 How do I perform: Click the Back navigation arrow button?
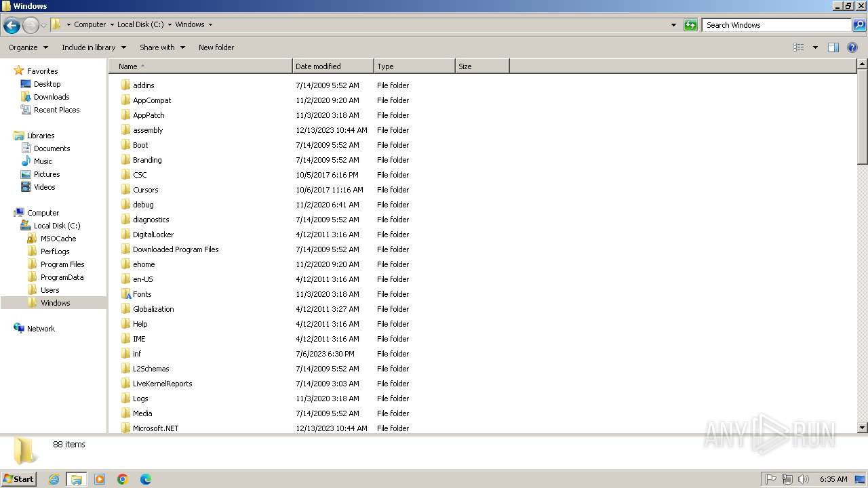point(12,25)
